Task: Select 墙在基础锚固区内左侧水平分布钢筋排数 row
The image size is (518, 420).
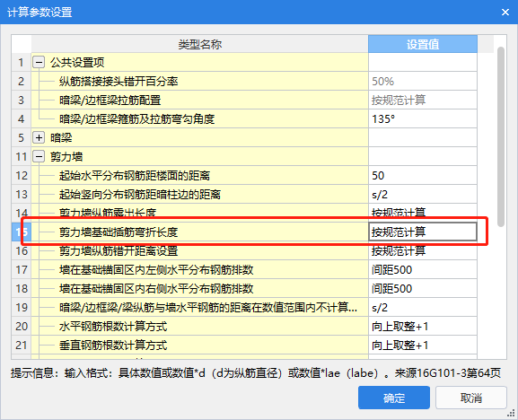Action: [x=200, y=270]
